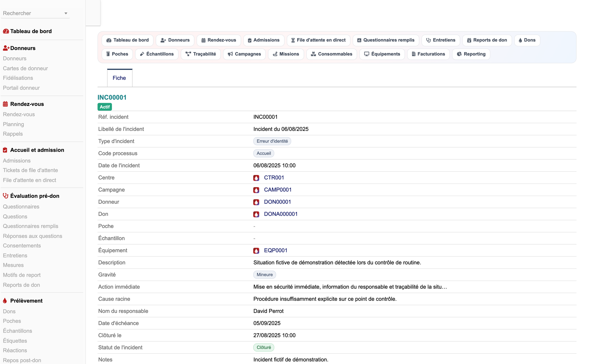Image resolution: width=589 pixels, height=364 pixels.
Task: Click the Erreur d'identité type badge
Action: [x=272, y=141]
